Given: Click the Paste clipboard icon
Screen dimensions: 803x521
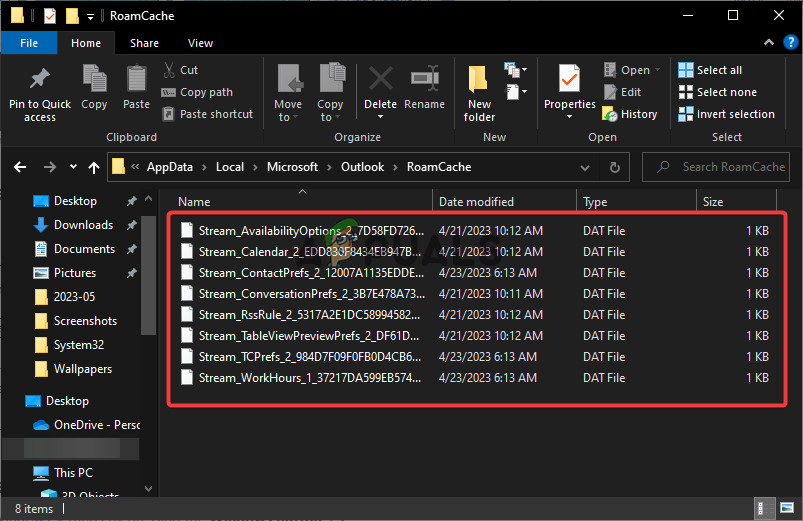Looking at the screenshot, I should click(x=136, y=79).
